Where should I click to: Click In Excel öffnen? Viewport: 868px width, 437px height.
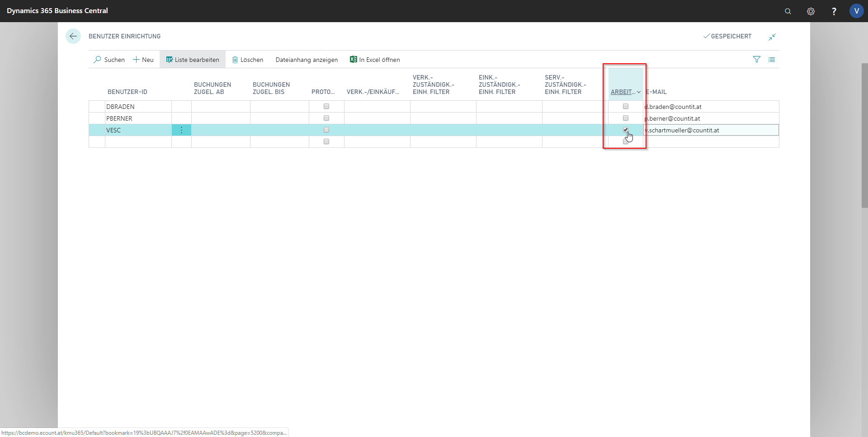pyautogui.click(x=375, y=60)
